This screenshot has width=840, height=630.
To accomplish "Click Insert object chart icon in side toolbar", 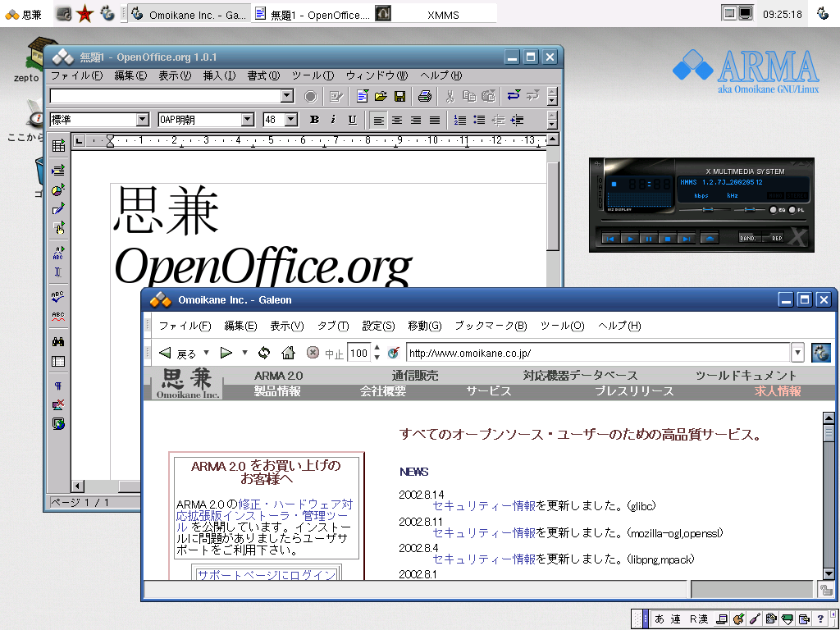I will [x=58, y=189].
